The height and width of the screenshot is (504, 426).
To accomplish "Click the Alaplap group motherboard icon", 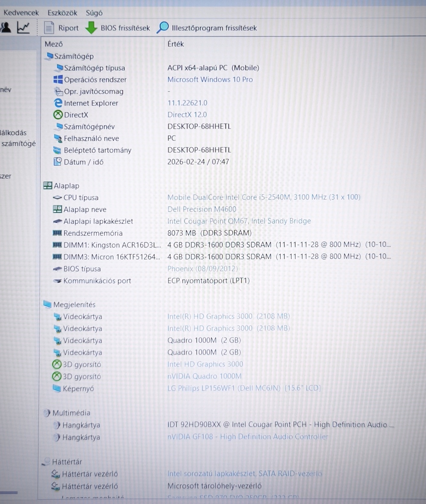I will coord(48,185).
